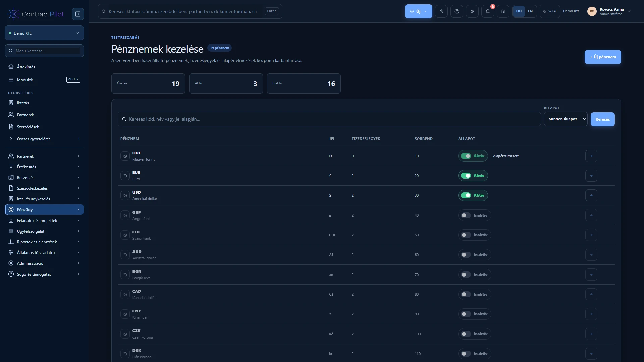This screenshot has height=362, width=644.
Task: Open details arrow for EUR row
Action: click(x=591, y=176)
